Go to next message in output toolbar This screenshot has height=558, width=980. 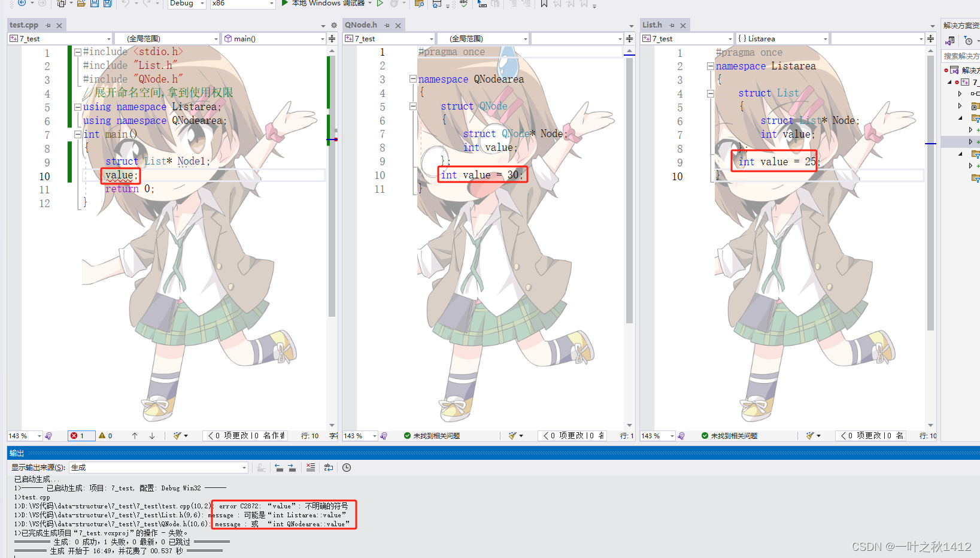coord(292,468)
